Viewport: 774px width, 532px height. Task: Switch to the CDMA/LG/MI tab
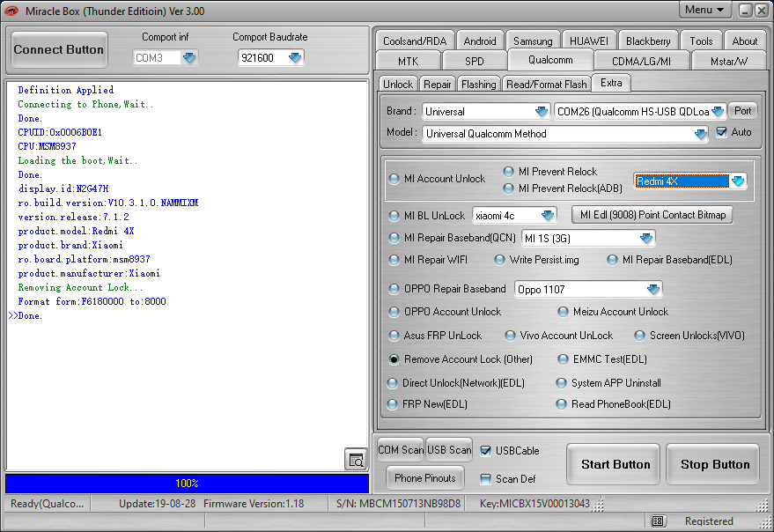[641, 62]
